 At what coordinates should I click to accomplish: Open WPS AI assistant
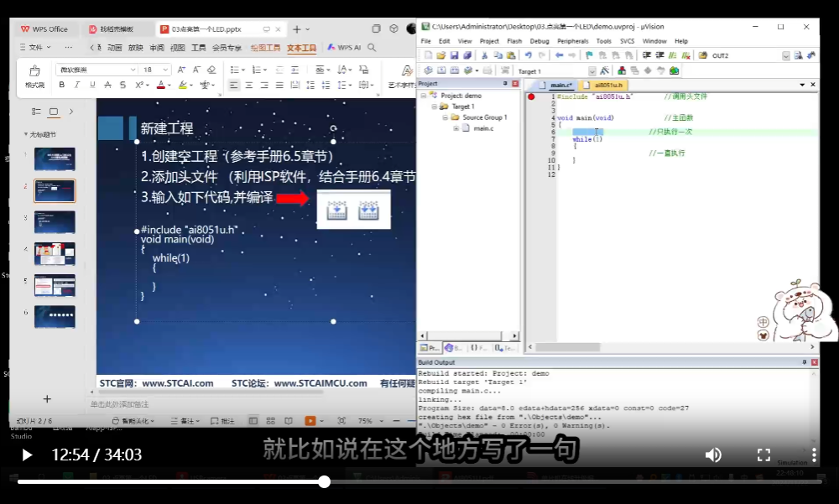(x=345, y=47)
